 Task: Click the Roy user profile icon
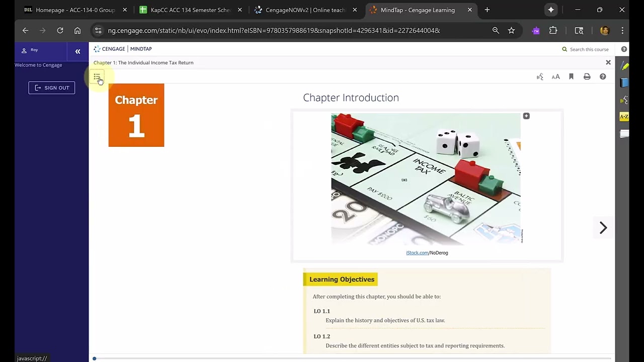point(24,50)
